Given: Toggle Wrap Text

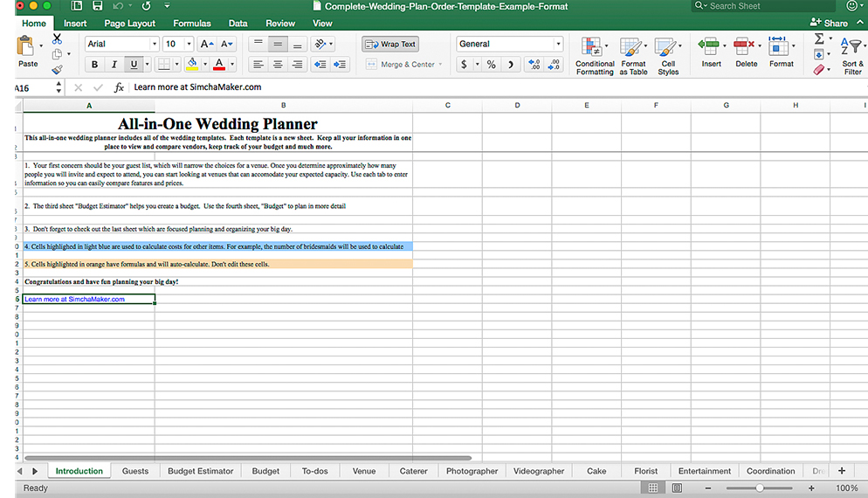Looking at the screenshot, I should (390, 44).
